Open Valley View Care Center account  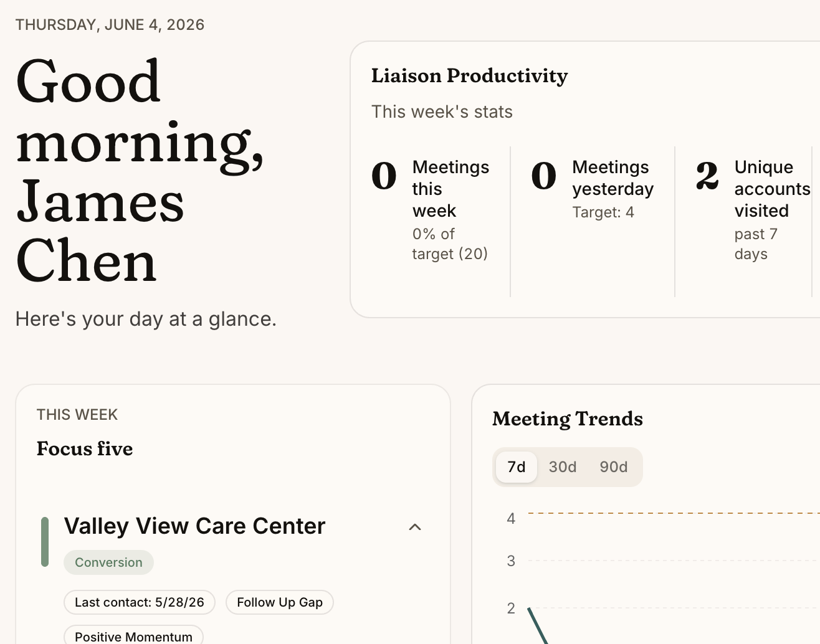194,526
